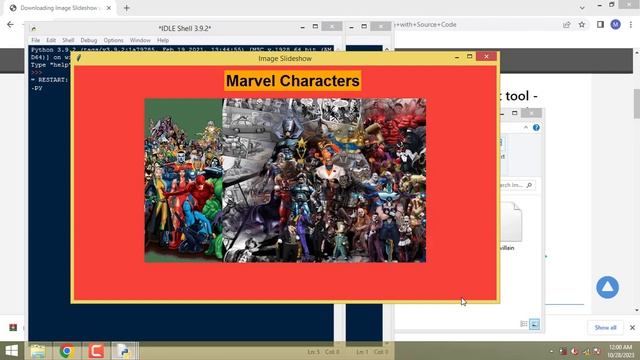Screen dimensions: 640x360
Task: Click the blue scroll-to-top arrow button
Action: pyautogui.click(x=607, y=287)
